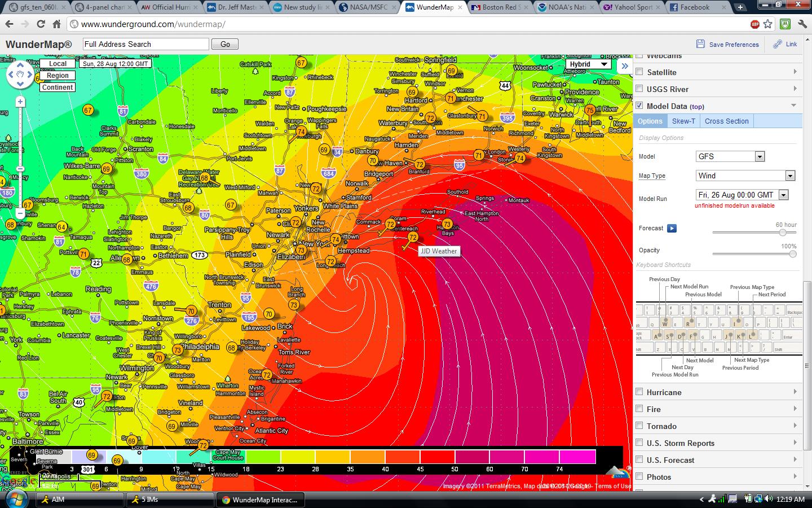The width and height of the screenshot is (812, 508).
Task: Open the AIM taskbar item
Action: click(80, 500)
